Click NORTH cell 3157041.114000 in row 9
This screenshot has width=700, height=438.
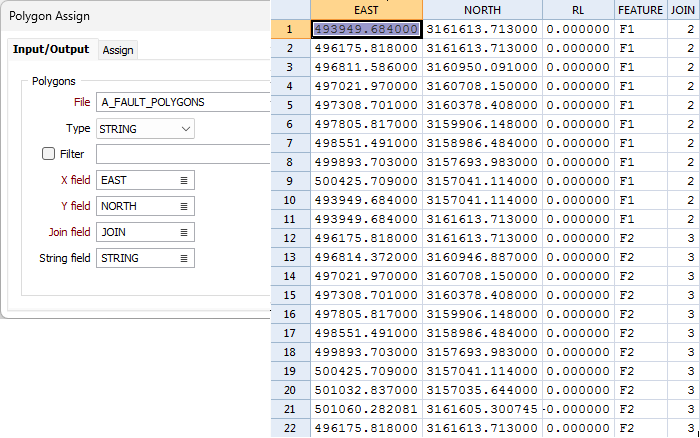point(483,181)
